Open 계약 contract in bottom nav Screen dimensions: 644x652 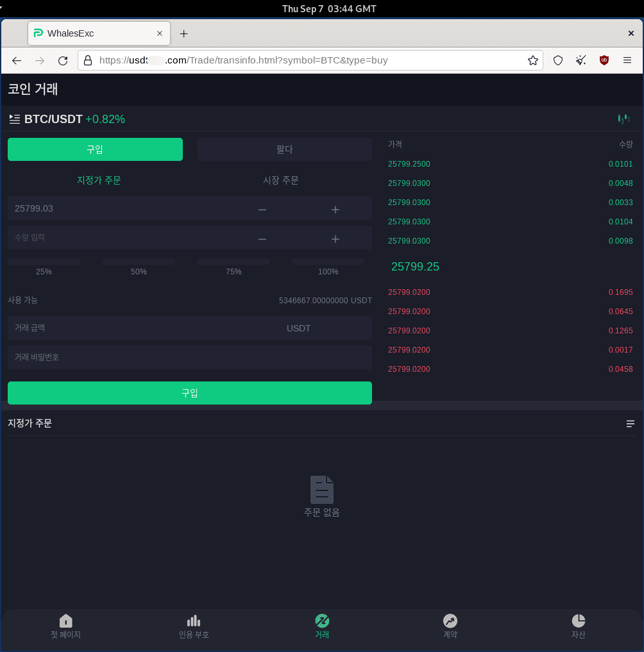pyautogui.click(x=450, y=626)
